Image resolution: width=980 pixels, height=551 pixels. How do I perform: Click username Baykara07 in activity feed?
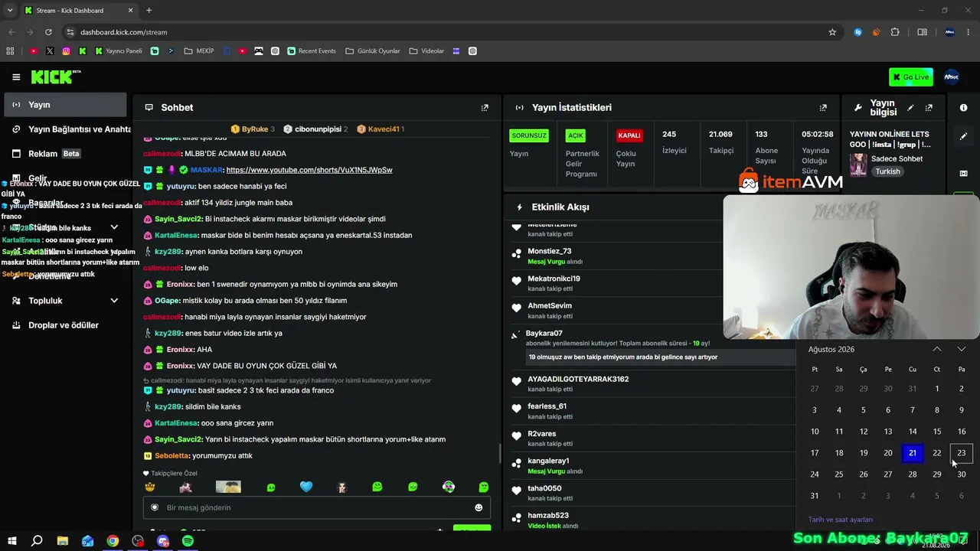[544, 334]
